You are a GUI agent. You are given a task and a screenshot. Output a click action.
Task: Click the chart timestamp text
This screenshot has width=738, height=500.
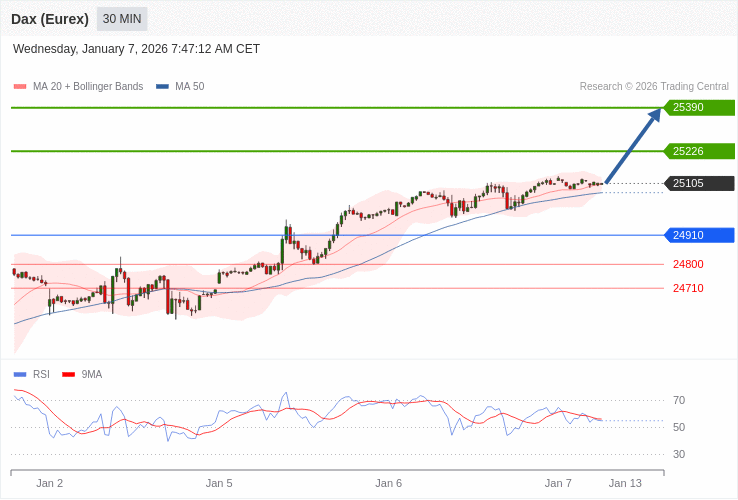click(x=136, y=49)
